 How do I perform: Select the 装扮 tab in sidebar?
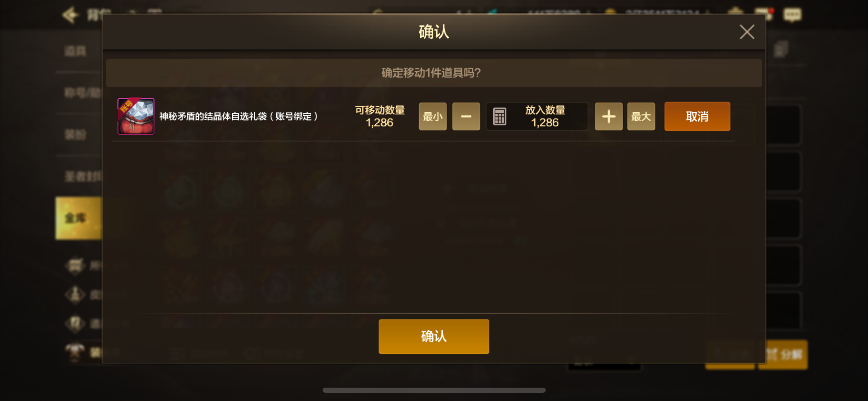click(x=75, y=135)
